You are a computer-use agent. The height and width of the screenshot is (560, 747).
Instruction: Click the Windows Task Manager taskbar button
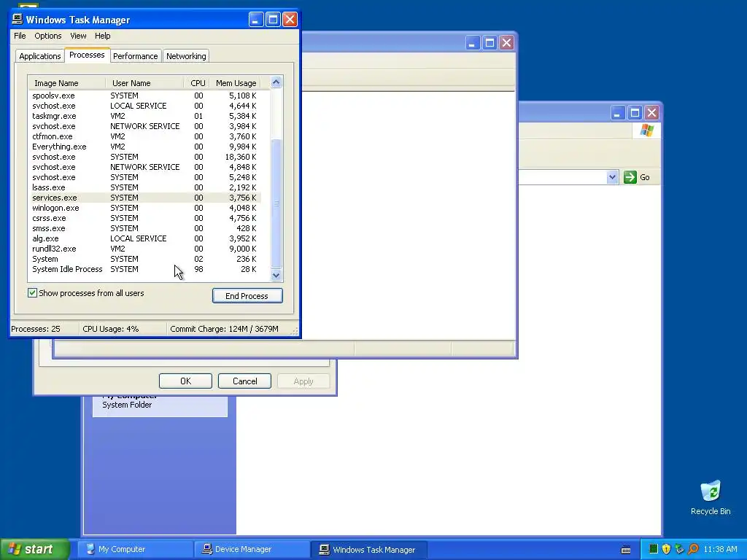[x=368, y=549]
